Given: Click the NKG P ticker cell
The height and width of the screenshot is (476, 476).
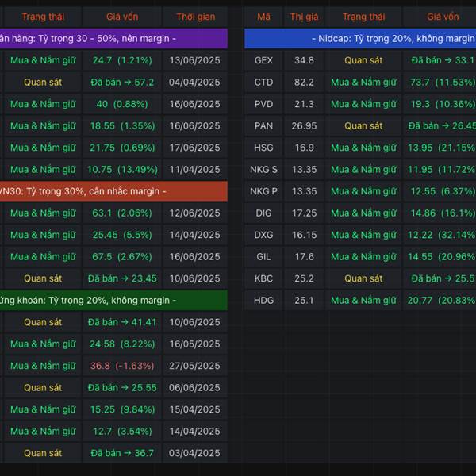Looking at the screenshot, I should pyautogui.click(x=263, y=191).
